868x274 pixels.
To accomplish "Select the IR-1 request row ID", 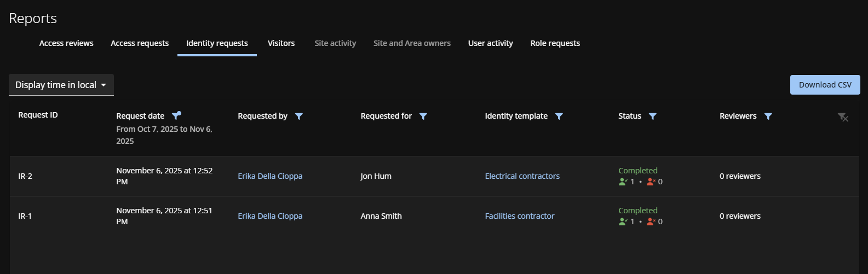I will tap(25, 216).
